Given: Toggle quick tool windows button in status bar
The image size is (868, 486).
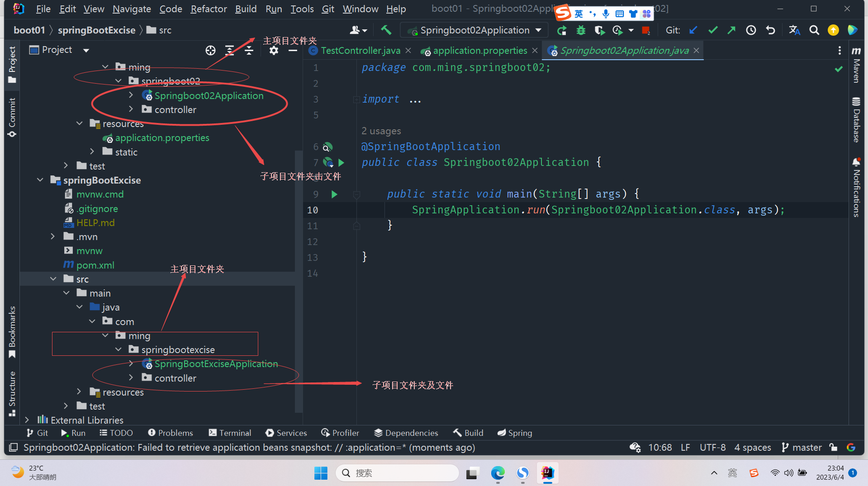Looking at the screenshot, I should [x=14, y=448].
